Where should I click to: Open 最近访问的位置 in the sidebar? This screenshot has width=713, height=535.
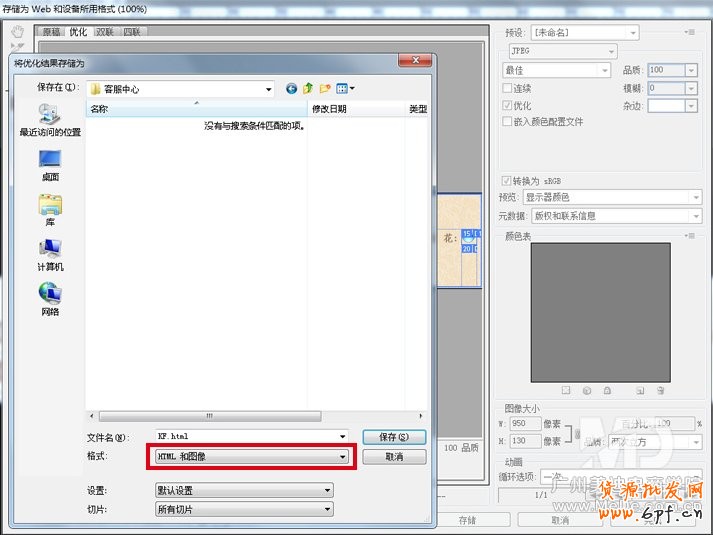pos(50,121)
